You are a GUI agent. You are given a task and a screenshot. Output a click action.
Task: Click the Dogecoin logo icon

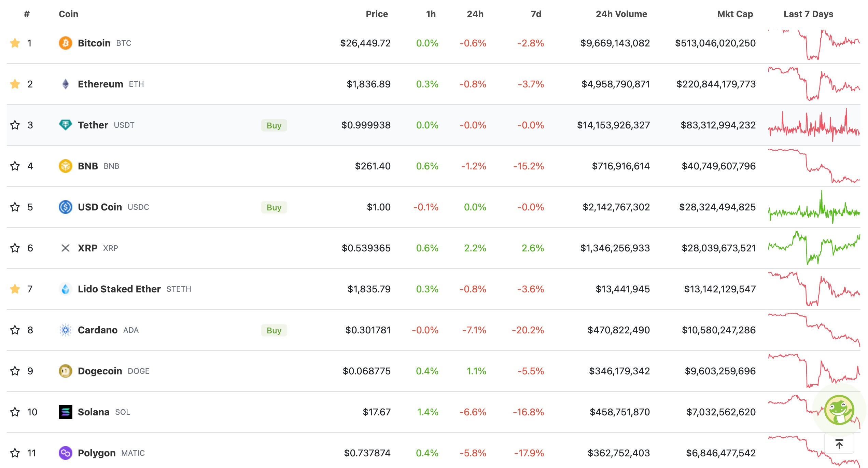click(x=65, y=371)
